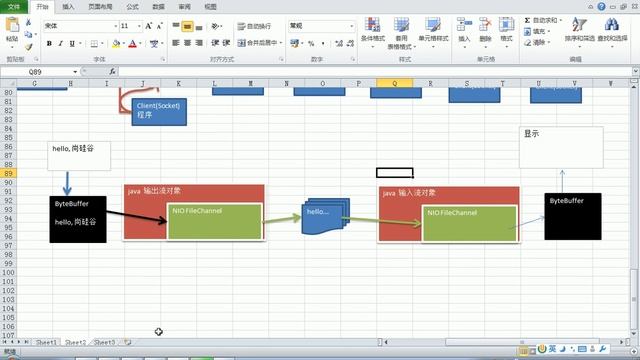Viewport: 640px width, 360px height.
Task: Click the Find and Select binoculars icon
Action: [x=611, y=24]
